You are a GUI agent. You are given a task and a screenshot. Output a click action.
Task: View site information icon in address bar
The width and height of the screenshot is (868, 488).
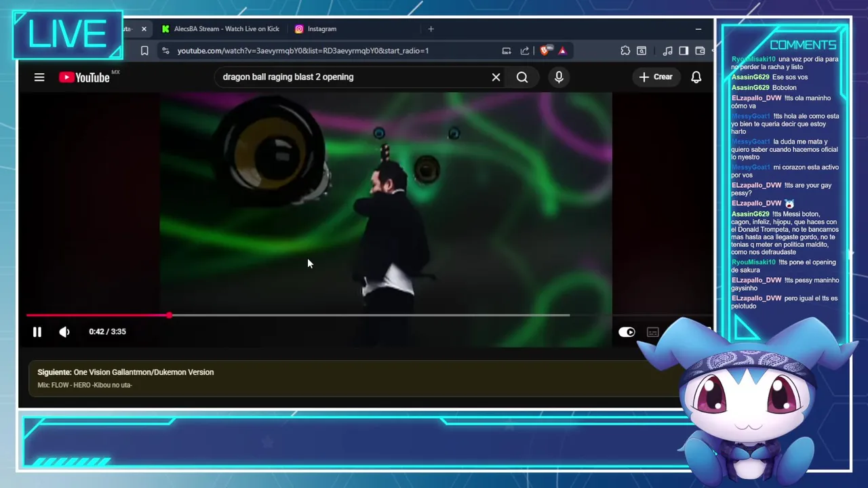[x=165, y=51]
